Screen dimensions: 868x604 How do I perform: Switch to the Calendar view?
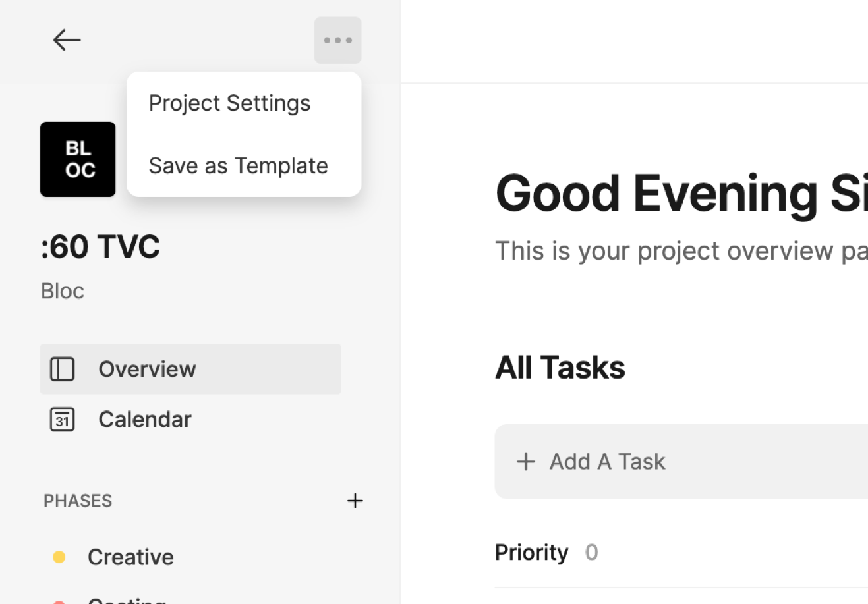coord(145,420)
